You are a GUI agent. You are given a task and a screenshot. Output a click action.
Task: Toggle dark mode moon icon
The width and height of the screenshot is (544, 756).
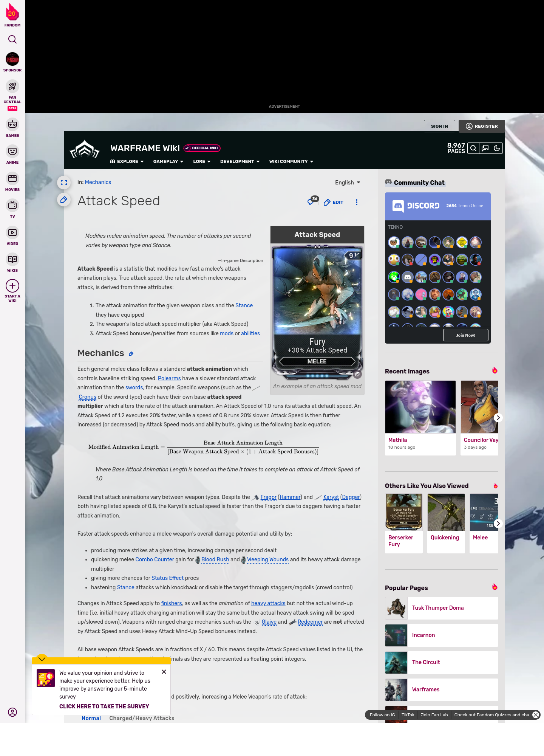[x=497, y=148]
